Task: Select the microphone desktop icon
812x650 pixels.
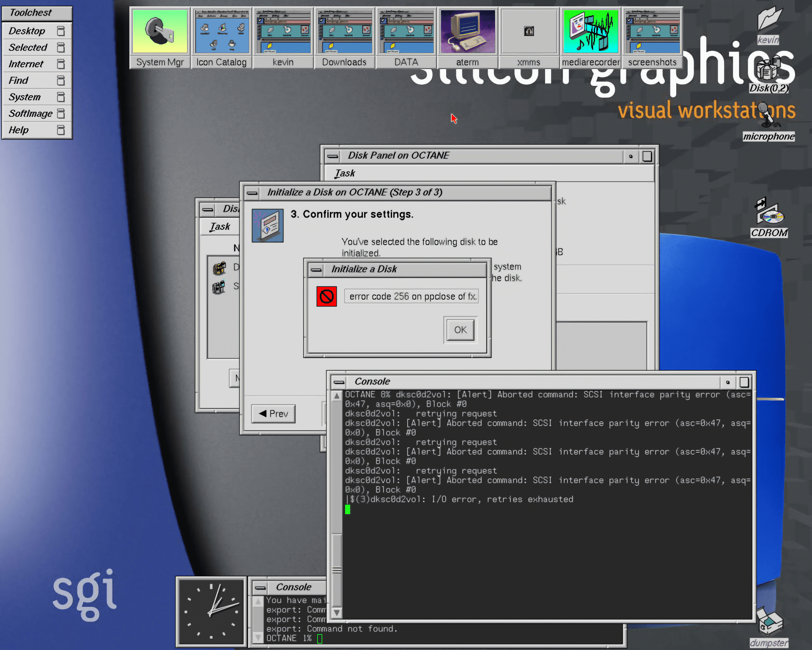Action: [x=769, y=122]
